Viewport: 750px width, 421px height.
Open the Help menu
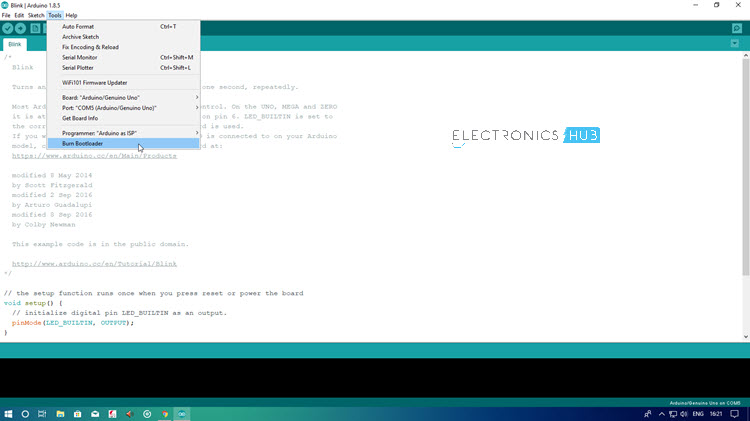[71, 15]
